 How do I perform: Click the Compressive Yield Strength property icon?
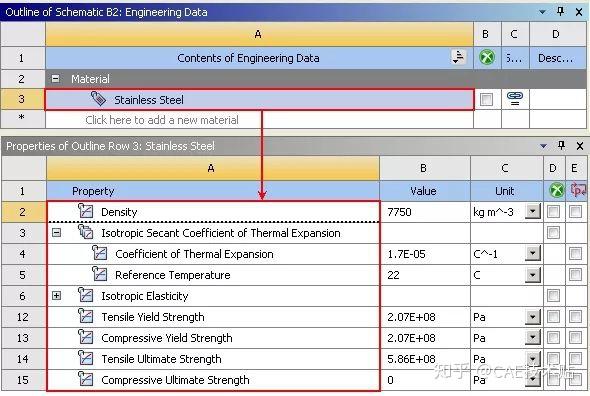click(85, 337)
